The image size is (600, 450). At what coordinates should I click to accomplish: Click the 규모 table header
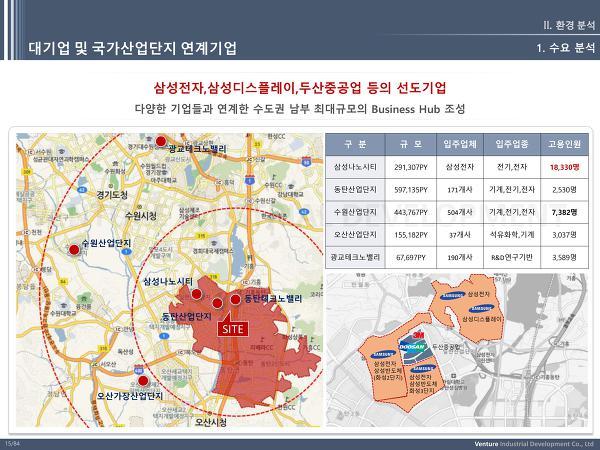click(x=411, y=144)
